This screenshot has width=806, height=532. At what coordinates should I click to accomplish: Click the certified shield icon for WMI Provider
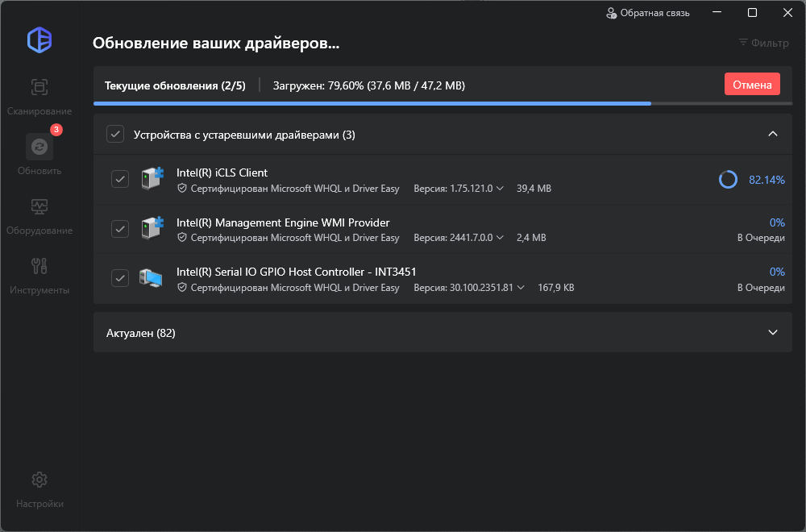pos(181,238)
